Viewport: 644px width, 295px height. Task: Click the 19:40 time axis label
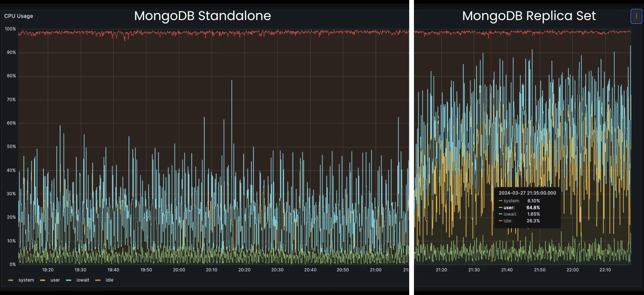click(113, 270)
